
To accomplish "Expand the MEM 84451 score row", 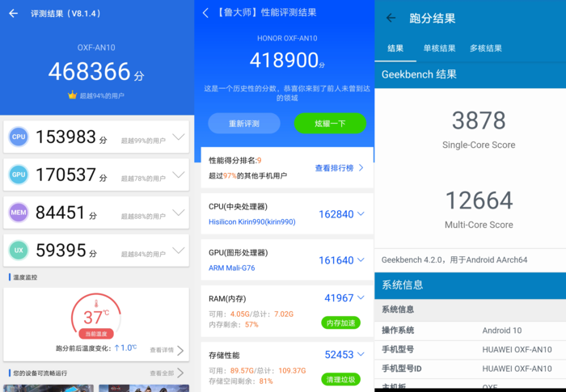I will (x=179, y=213).
